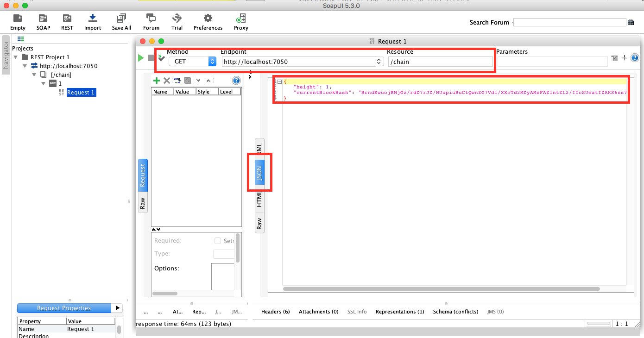Screen dimensions: 644x338
Task: Open the Navigator side tab
Action: pyautogui.click(x=6, y=56)
